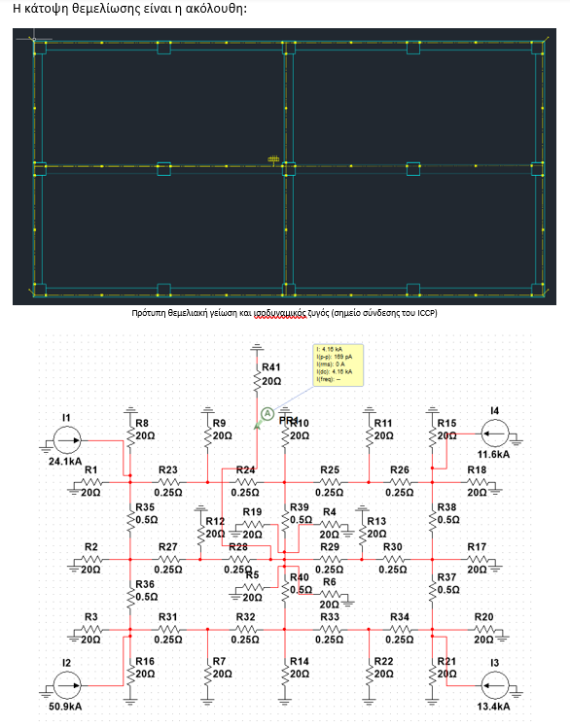
Task: Select the I2 50.9kA current source symbol
Action: (x=67, y=685)
